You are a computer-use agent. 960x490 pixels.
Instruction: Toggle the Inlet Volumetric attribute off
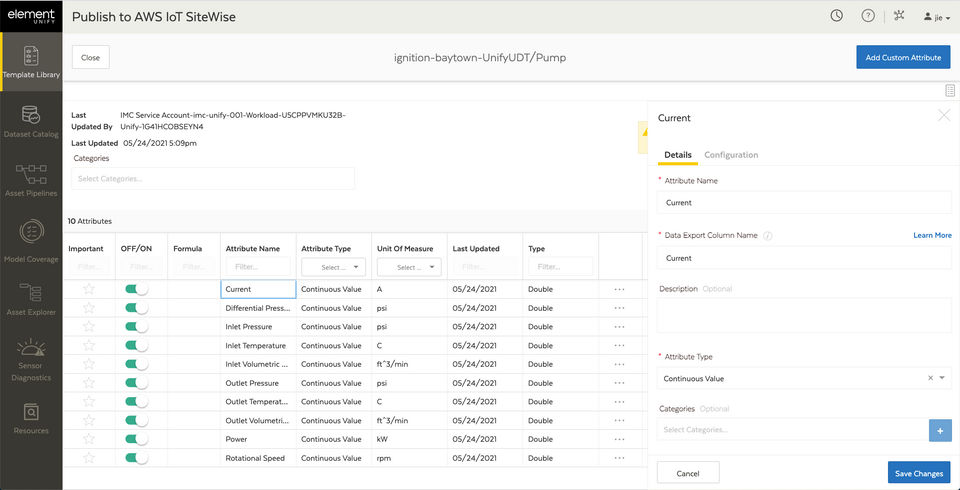[137, 364]
